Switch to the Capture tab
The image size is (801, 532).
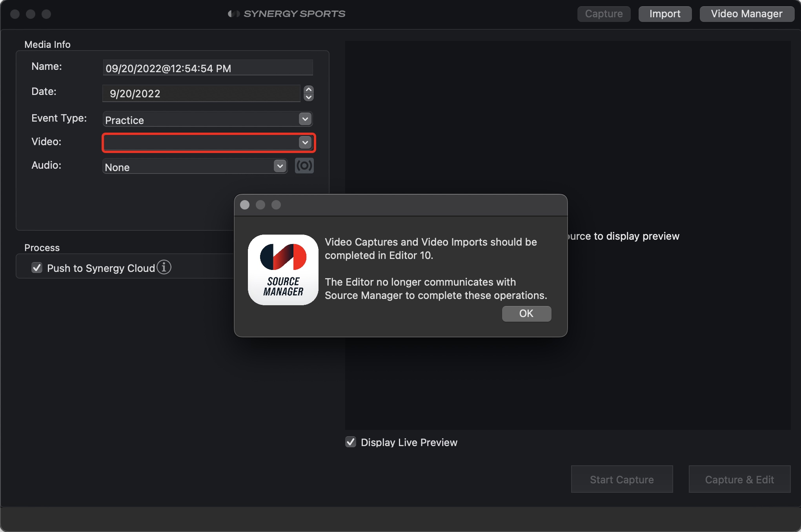[x=604, y=14]
